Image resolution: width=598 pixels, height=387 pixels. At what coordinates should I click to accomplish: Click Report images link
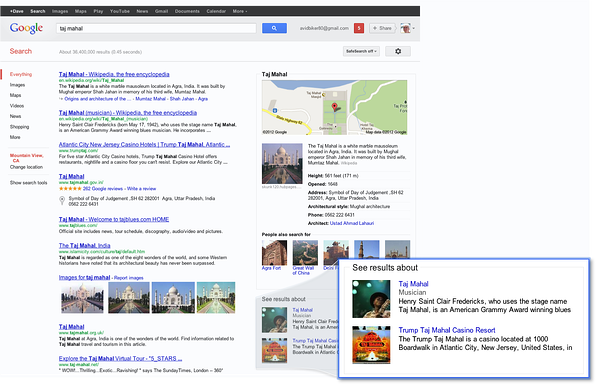(x=129, y=278)
